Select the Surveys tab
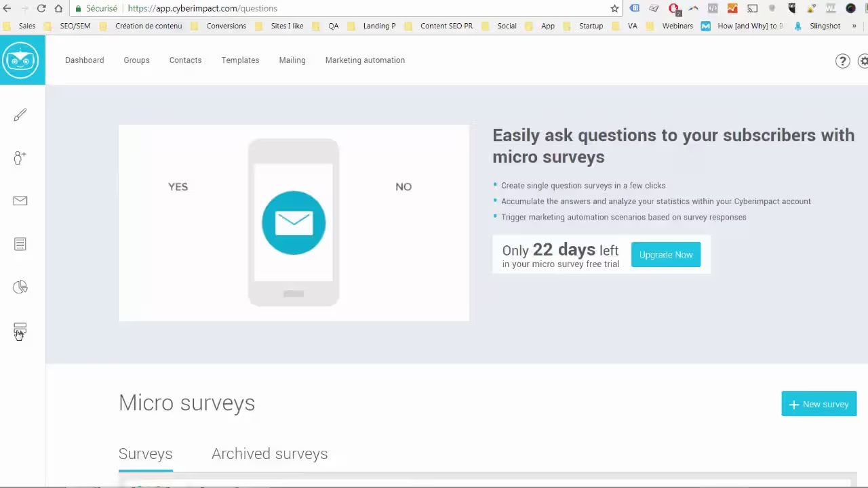The image size is (868, 488). (145, 453)
